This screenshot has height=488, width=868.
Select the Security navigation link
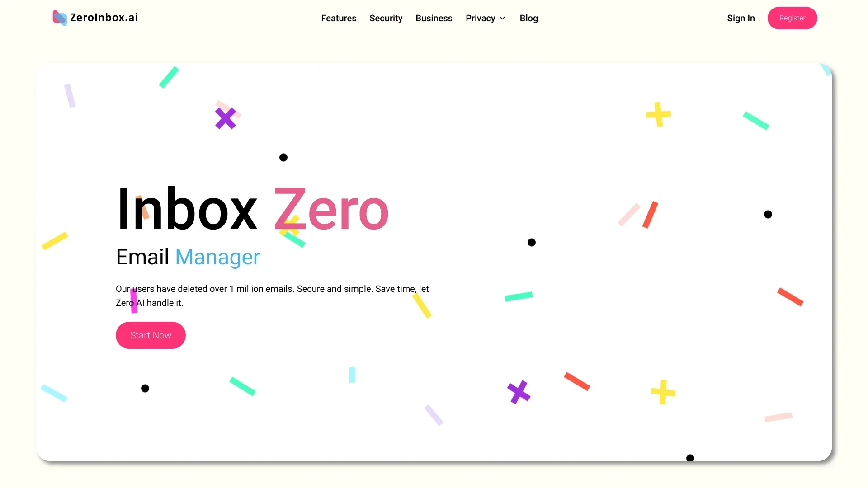tap(386, 18)
